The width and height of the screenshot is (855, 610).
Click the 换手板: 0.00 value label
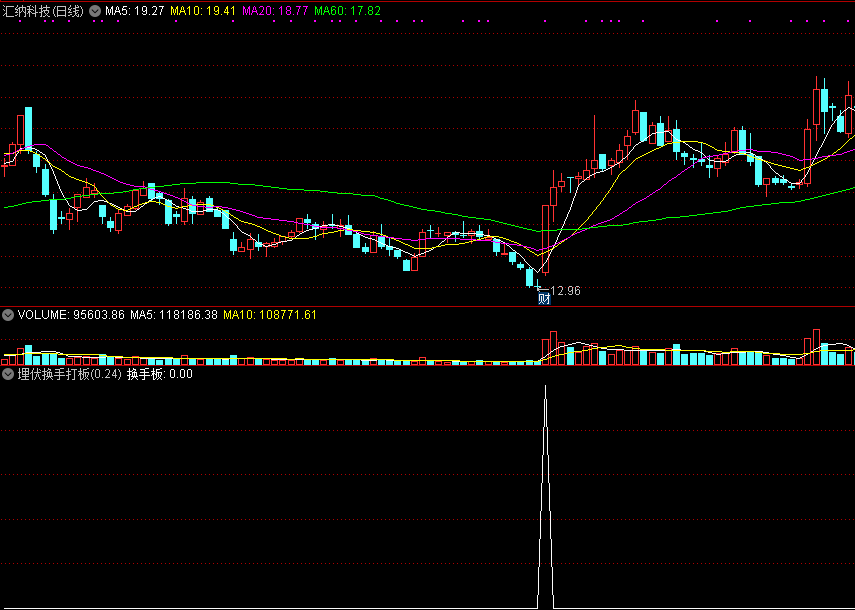(160, 375)
